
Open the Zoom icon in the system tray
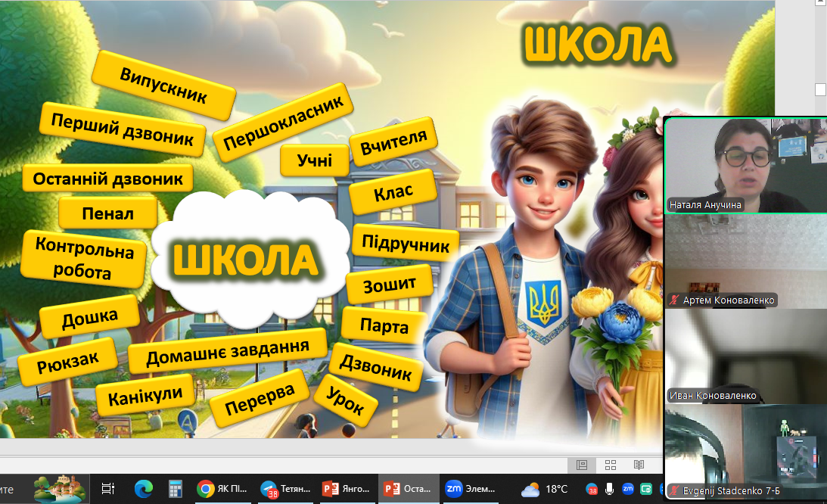628,489
